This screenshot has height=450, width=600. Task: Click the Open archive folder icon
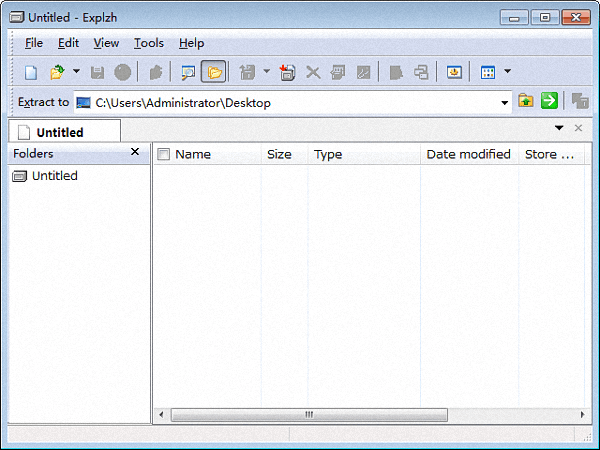pyautogui.click(x=57, y=72)
